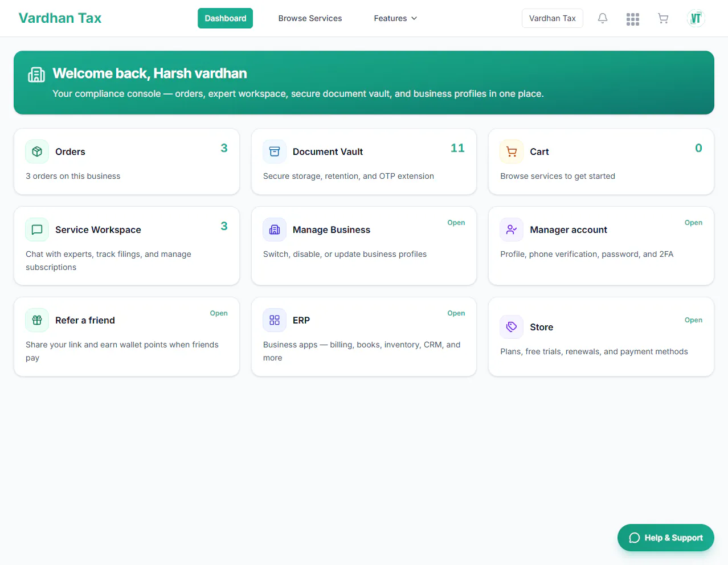Open the Orders card title
Viewport: 728px width, 565px height.
pyautogui.click(x=70, y=152)
